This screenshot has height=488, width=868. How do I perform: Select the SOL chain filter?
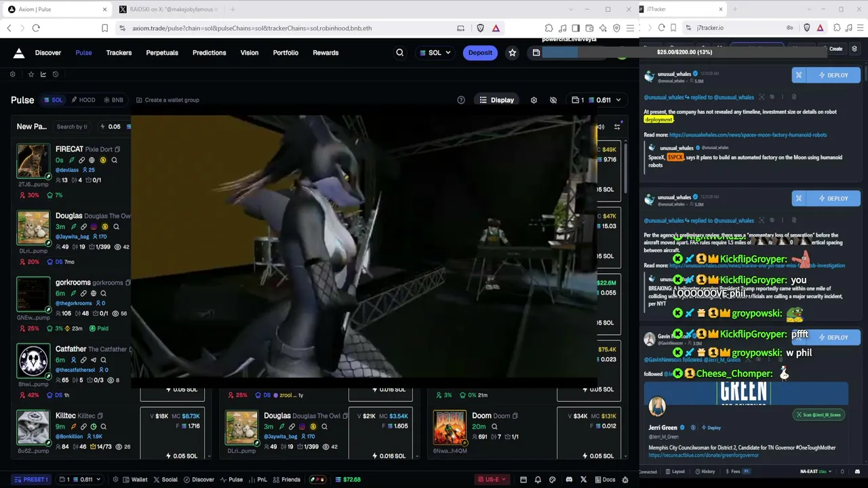pyautogui.click(x=53, y=100)
